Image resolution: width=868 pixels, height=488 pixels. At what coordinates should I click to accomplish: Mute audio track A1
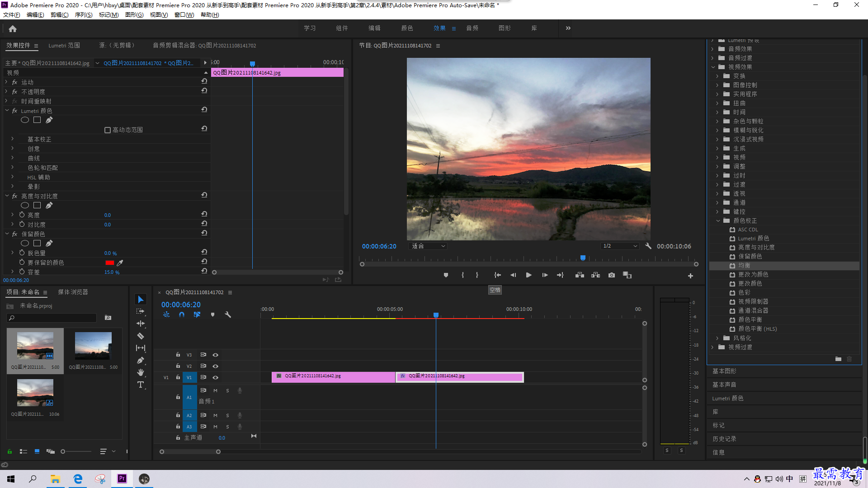[215, 390]
